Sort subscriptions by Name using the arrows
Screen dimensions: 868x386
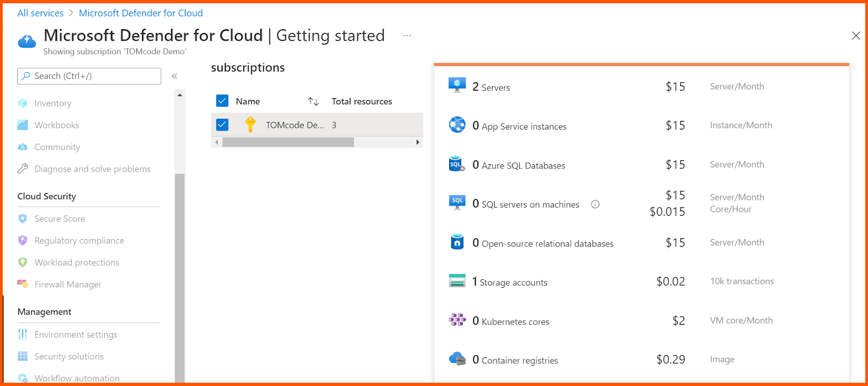(313, 101)
